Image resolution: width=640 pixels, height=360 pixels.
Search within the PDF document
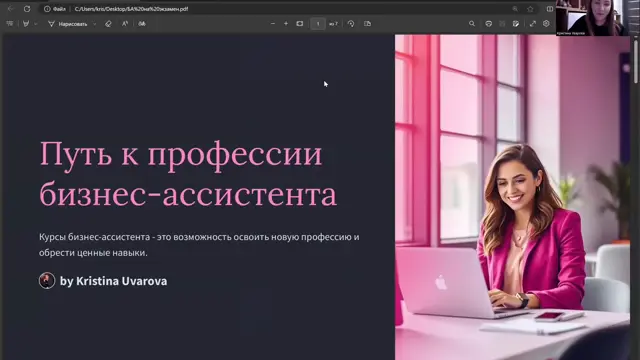coord(472,24)
